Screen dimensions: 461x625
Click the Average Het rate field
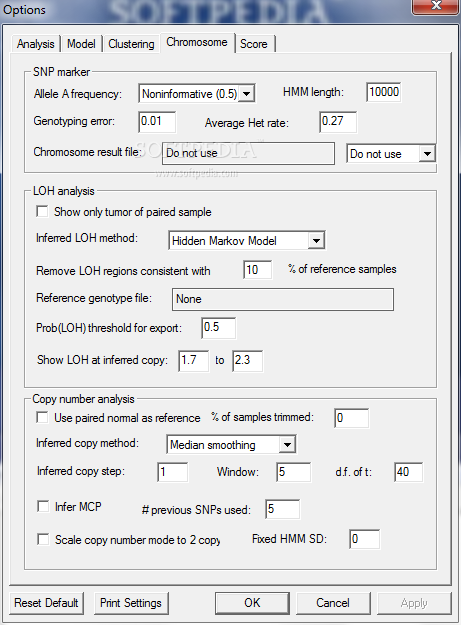338,121
